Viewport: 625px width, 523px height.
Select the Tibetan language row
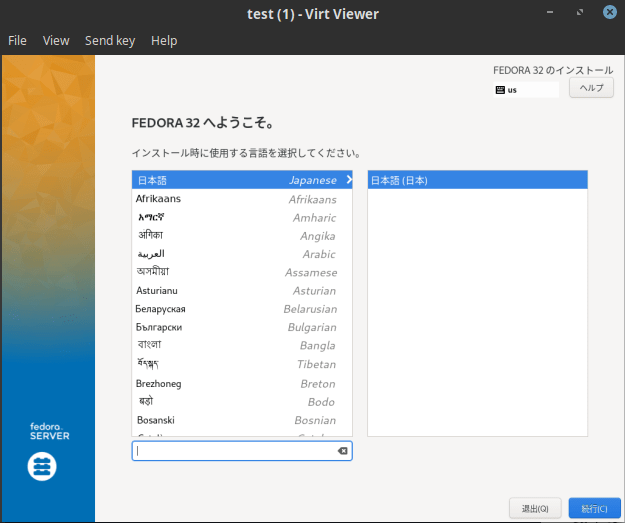(242, 364)
